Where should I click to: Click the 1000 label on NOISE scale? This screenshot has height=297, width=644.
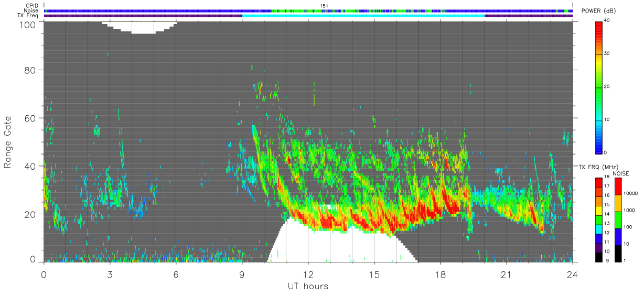tap(629, 210)
